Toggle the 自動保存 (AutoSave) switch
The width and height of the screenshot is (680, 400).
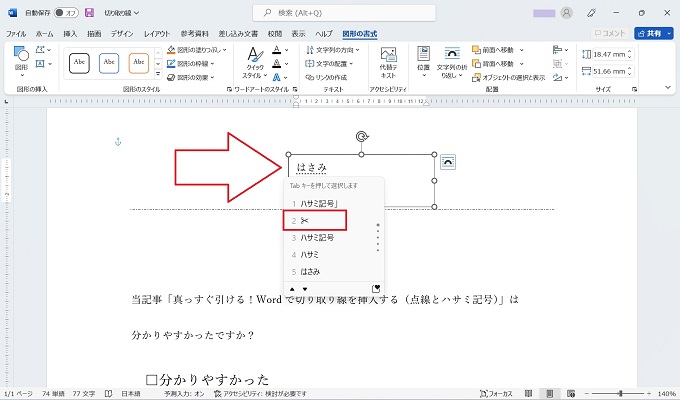[66, 13]
